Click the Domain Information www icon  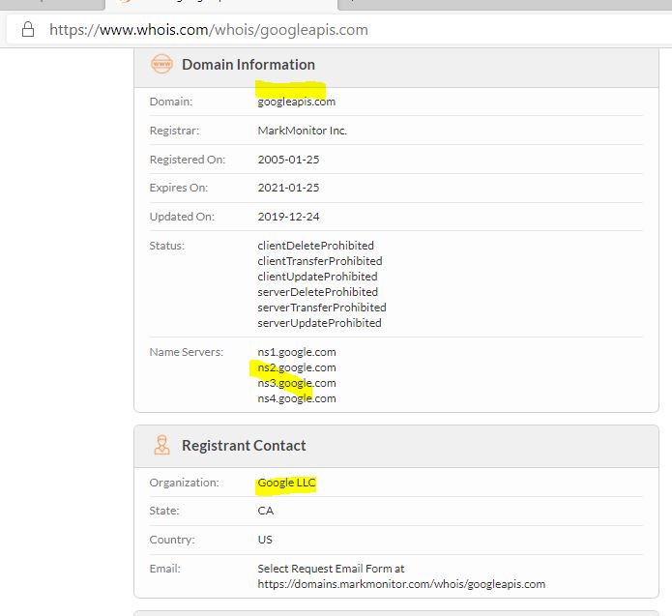161,65
